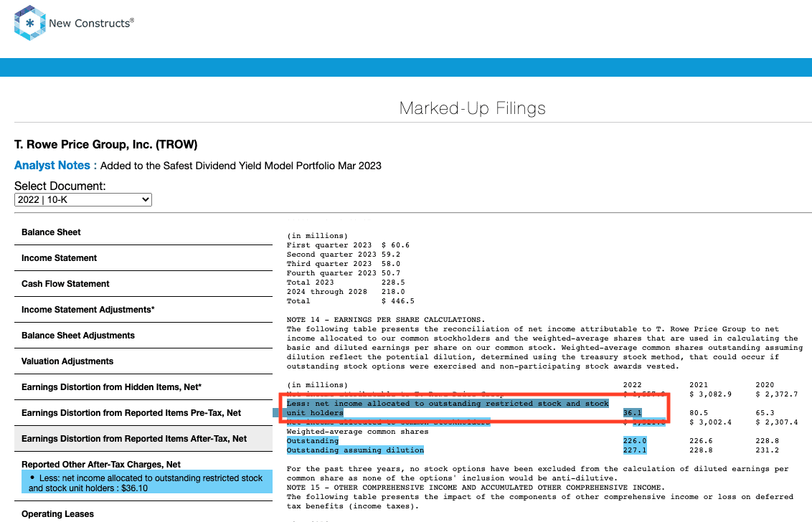Open the Select Document dropdown showing 2022 | 10-K
This screenshot has width=812, height=522.
click(x=83, y=199)
